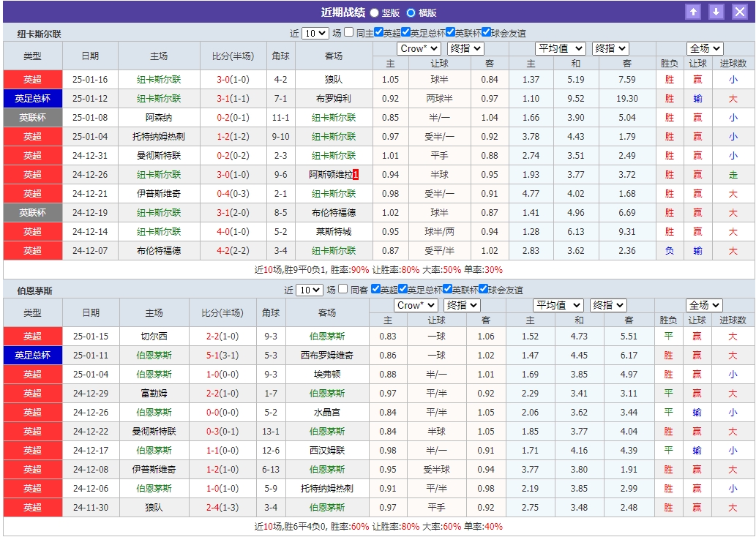Select the 竖版 display radio button
Viewport: 756px width, 537px height.
pos(373,11)
